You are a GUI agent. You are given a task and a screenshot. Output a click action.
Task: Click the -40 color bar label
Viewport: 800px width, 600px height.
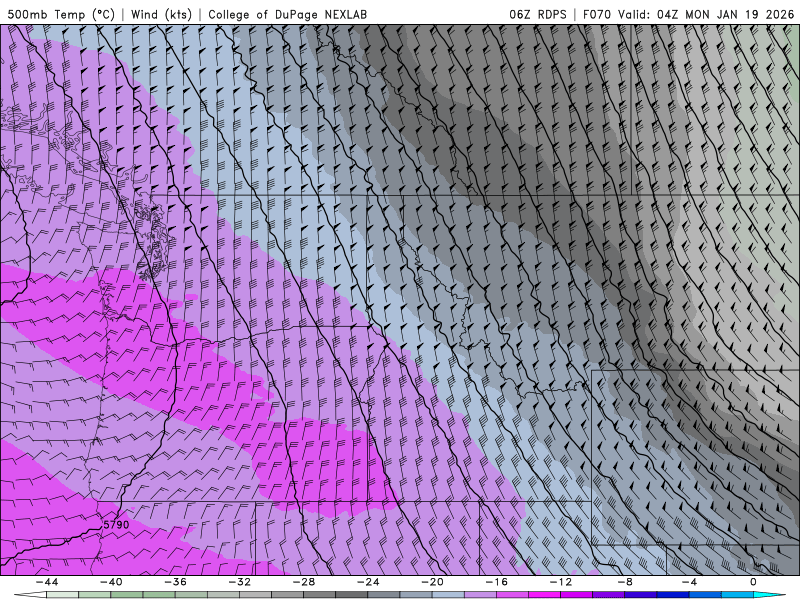tap(111, 582)
